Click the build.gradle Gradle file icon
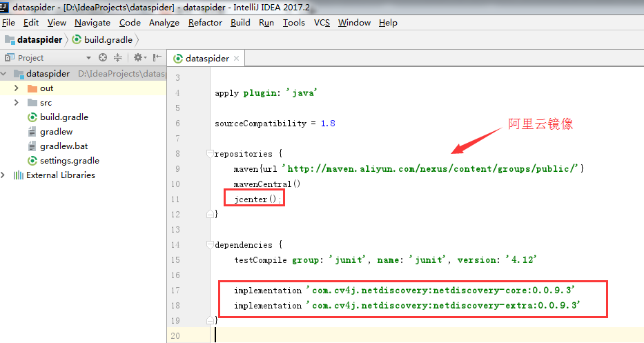This screenshot has width=644, height=343. click(32, 117)
